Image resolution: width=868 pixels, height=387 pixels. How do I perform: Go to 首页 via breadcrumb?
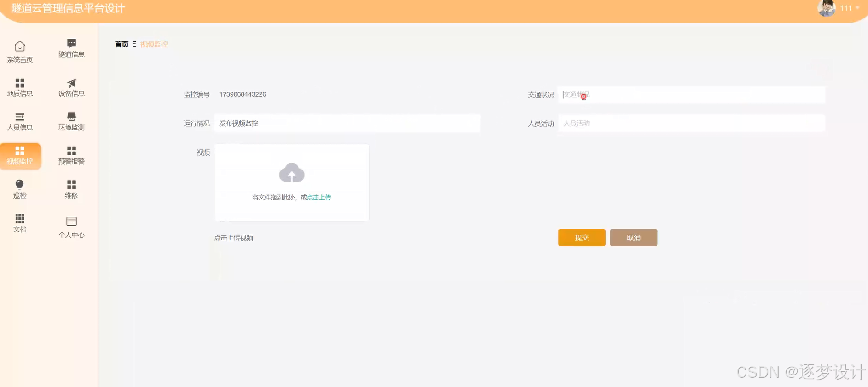tap(122, 44)
